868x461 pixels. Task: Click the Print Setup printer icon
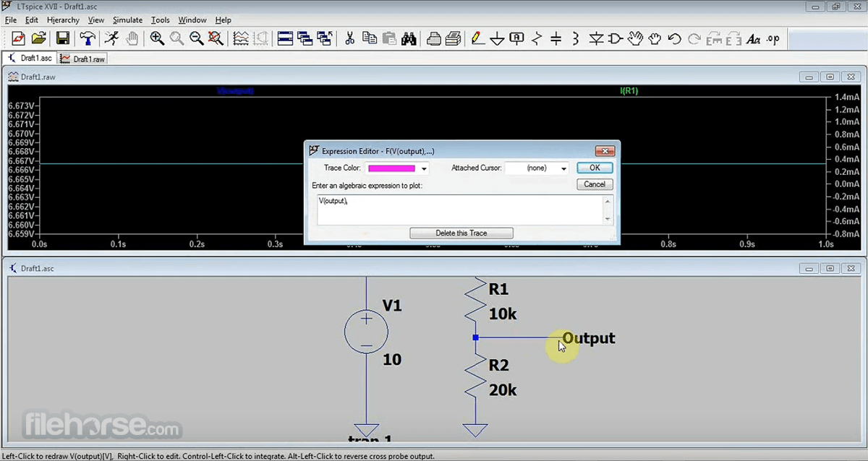click(434, 38)
